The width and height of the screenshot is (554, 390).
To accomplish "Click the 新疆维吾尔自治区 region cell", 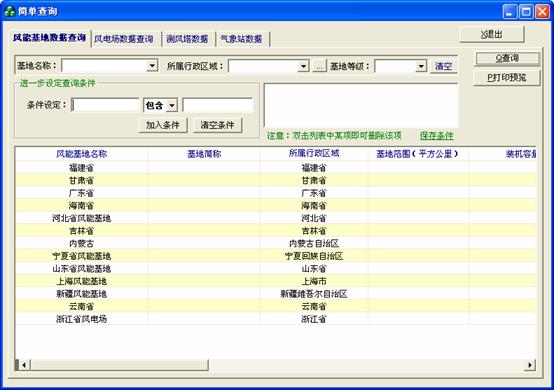I will (314, 294).
